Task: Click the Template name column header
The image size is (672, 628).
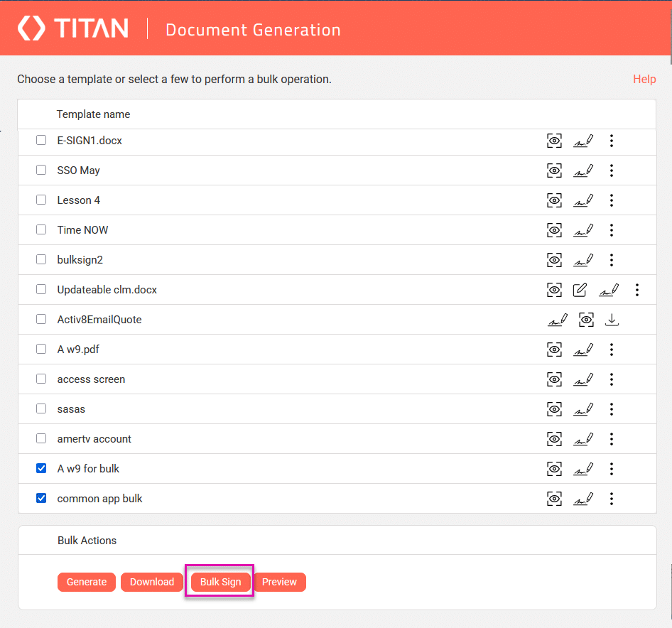Action: (x=93, y=114)
